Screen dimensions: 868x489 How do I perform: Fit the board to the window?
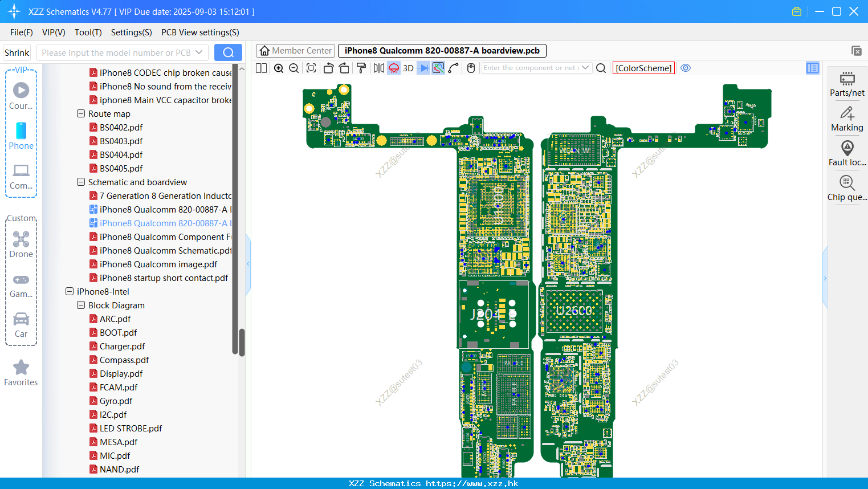click(x=311, y=68)
